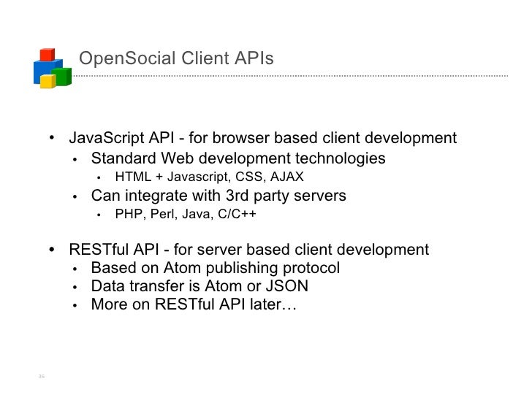Click the slide title "OpenSocial Client APIs"
The image size is (532, 411).
click(176, 58)
